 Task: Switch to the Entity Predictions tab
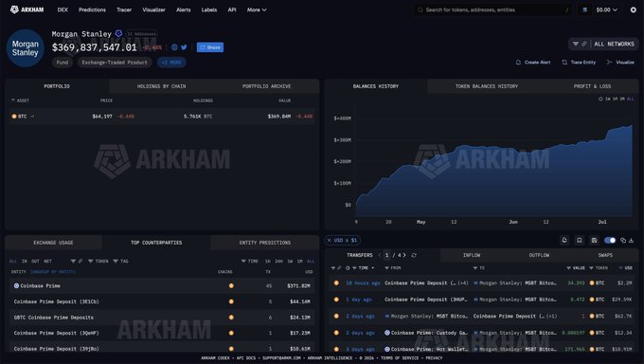pyautogui.click(x=265, y=243)
